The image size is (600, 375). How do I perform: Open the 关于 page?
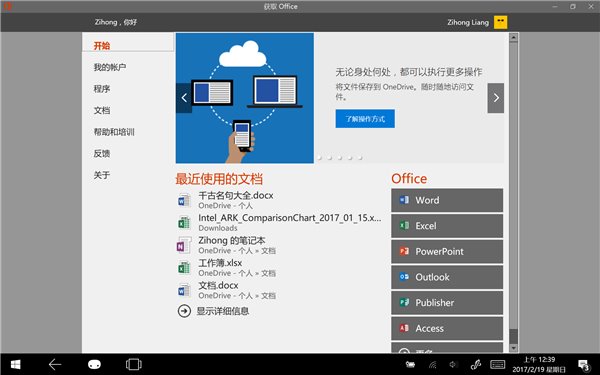click(x=102, y=175)
